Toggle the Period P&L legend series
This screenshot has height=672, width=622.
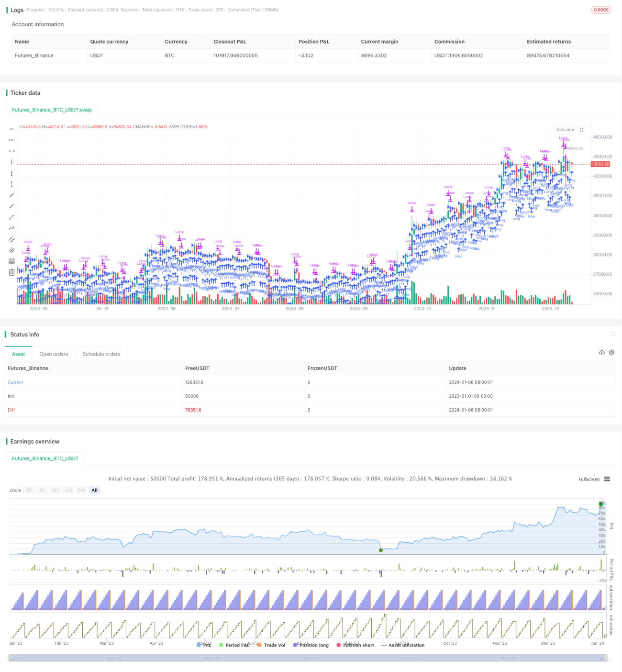(234, 645)
